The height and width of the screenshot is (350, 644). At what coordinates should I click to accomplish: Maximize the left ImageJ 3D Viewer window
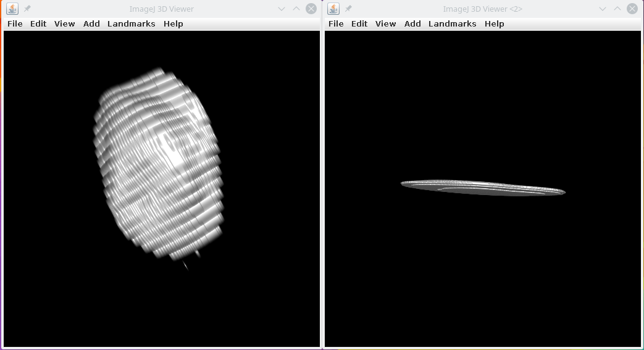coord(296,9)
